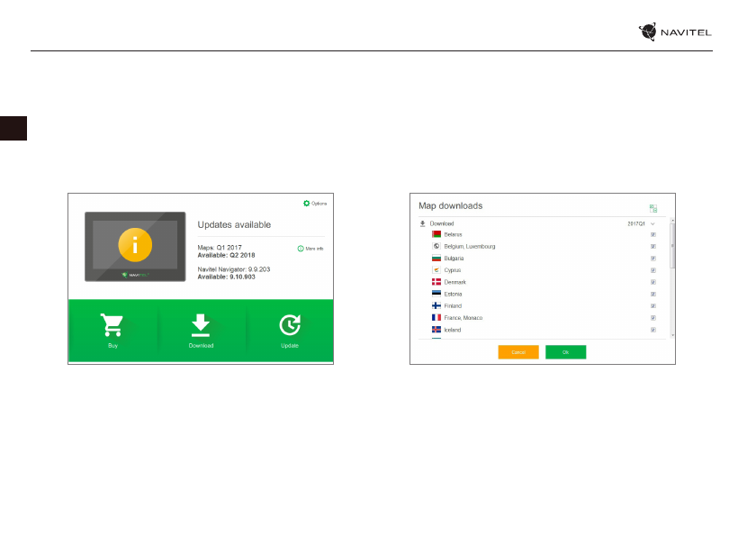
Task: Click the France, Monaco flag icon
Action: [x=436, y=317]
